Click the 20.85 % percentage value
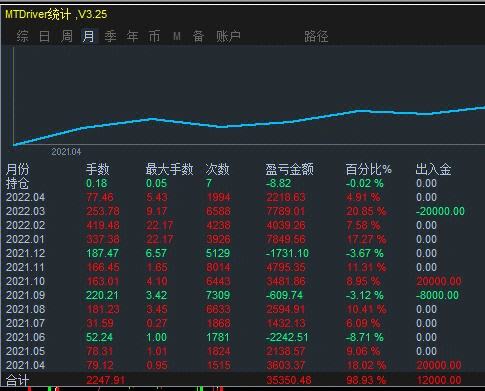Screen dimensions: 485x391 (x=366, y=211)
